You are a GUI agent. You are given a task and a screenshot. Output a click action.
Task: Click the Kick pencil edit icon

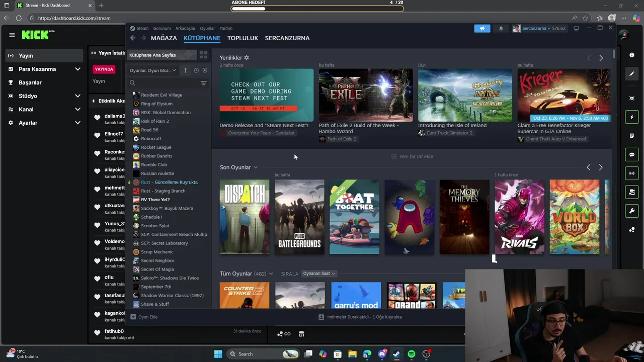click(632, 74)
